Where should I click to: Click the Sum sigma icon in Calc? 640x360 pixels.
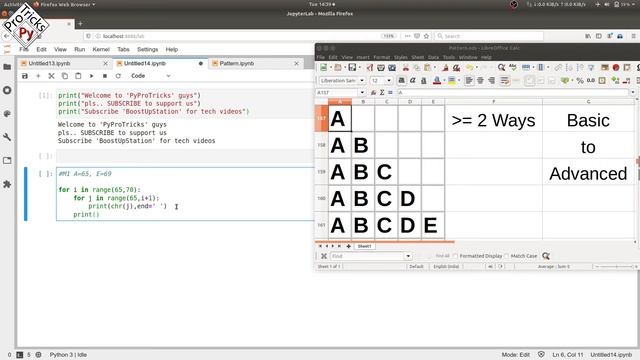click(382, 92)
